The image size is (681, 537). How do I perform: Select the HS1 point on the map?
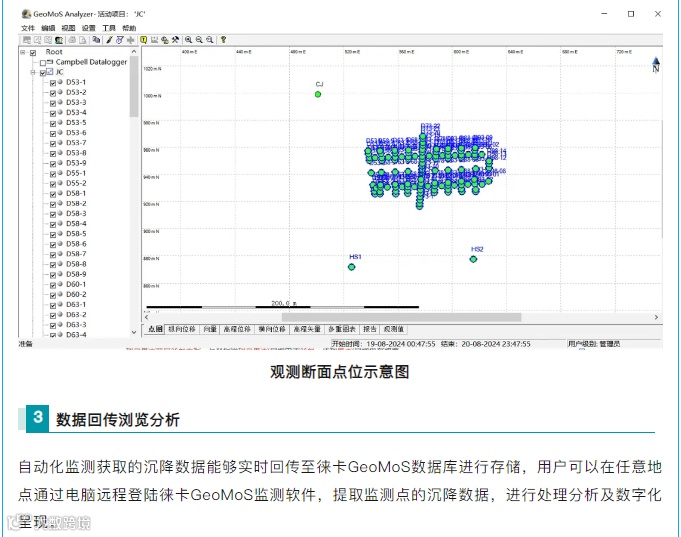352,267
